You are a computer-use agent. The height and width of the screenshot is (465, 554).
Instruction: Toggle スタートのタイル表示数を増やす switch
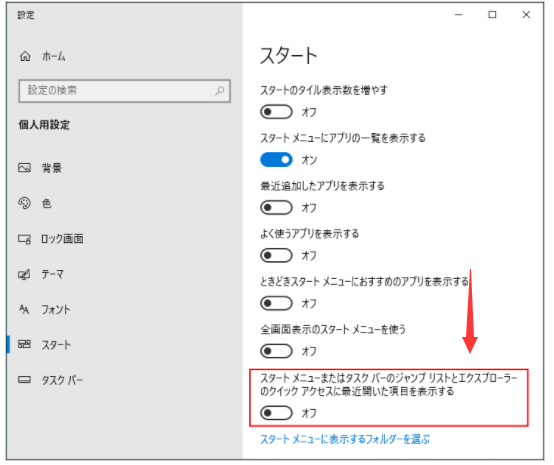pos(276,112)
